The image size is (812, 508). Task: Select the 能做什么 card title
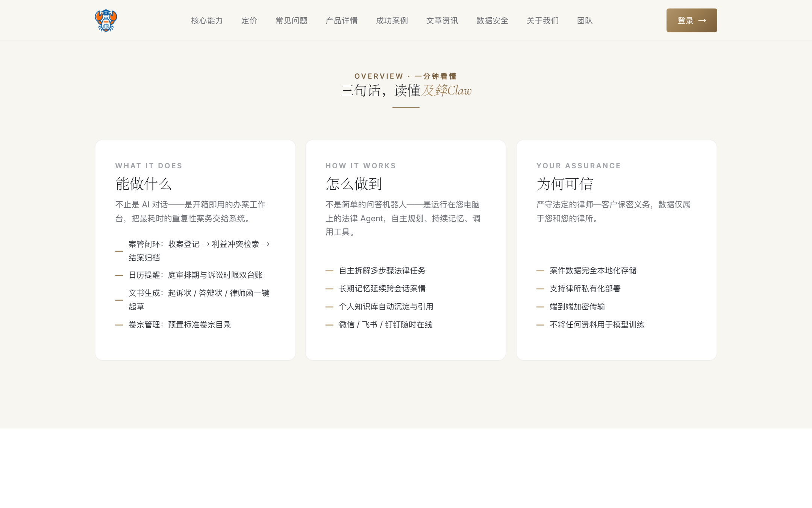tap(144, 184)
